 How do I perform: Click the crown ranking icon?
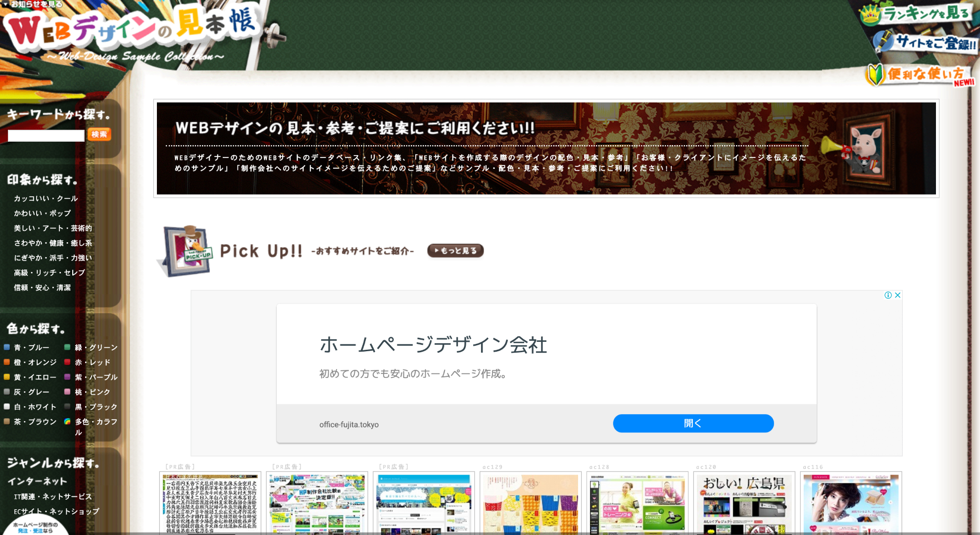tap(870, 14)
